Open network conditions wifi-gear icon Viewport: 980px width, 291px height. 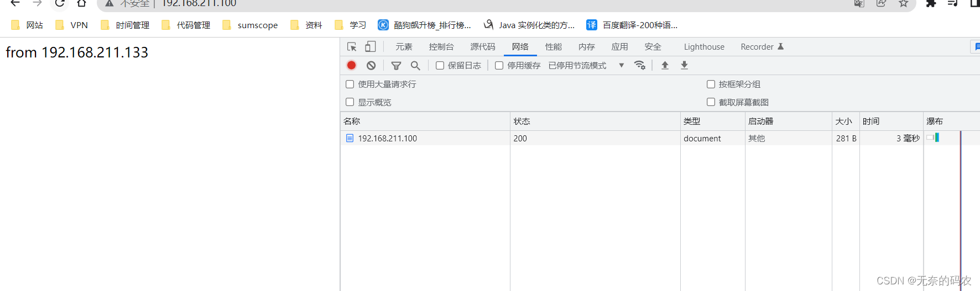(x=640, y=65)
